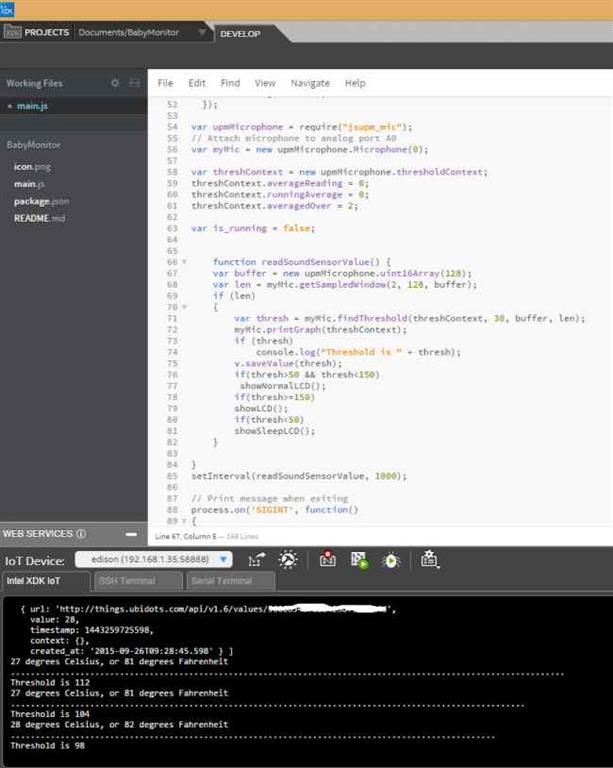Open the File menu
Screen dimensions: 613x768
pos(165,83)
